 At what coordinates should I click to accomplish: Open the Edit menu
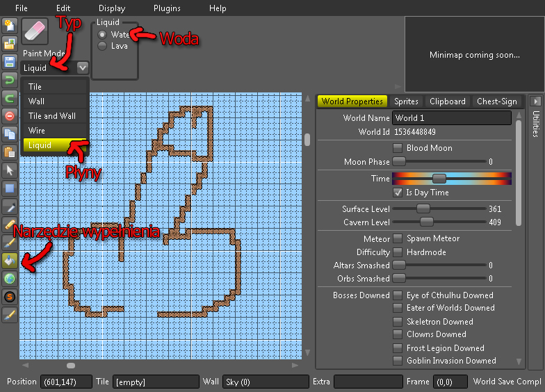click(63, 8)
